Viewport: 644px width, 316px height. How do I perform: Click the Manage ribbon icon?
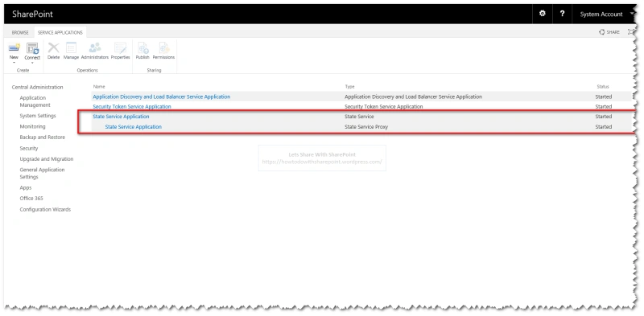click(71, 47)
